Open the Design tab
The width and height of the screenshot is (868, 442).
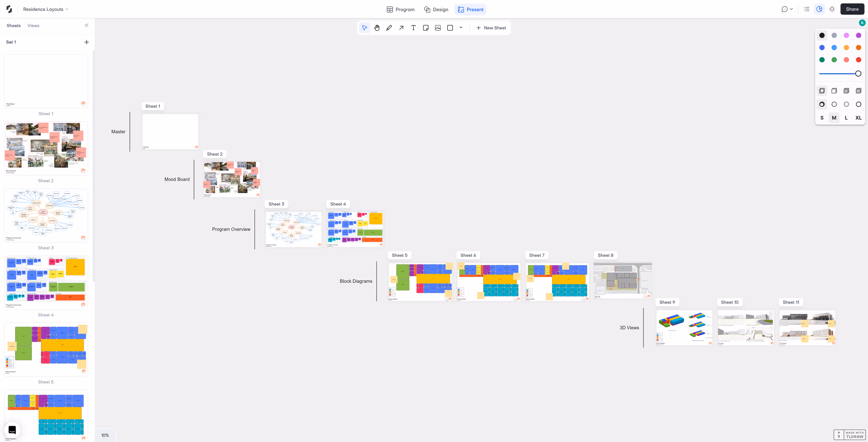tap(436, 9)
